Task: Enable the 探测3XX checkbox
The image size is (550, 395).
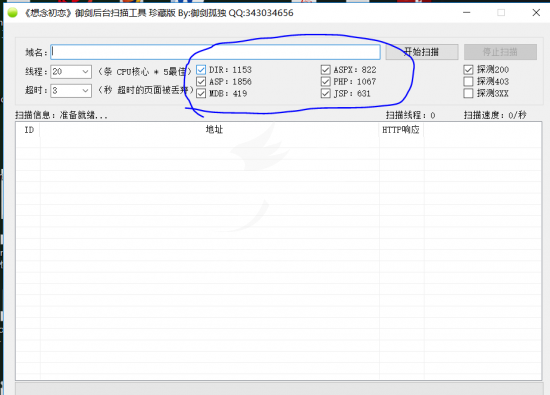Action: click(468, 93)
